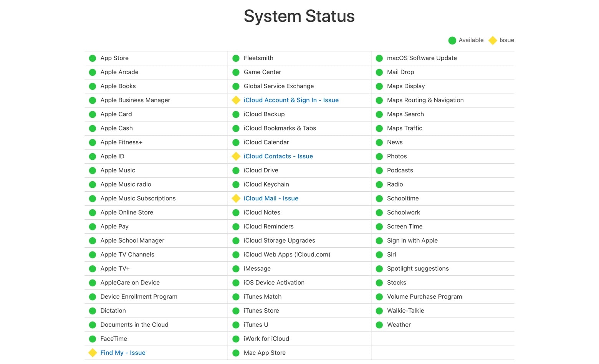Open the Find My issue link
The image size is (599, 364).
pyautogui.click(x=122, y=353)
